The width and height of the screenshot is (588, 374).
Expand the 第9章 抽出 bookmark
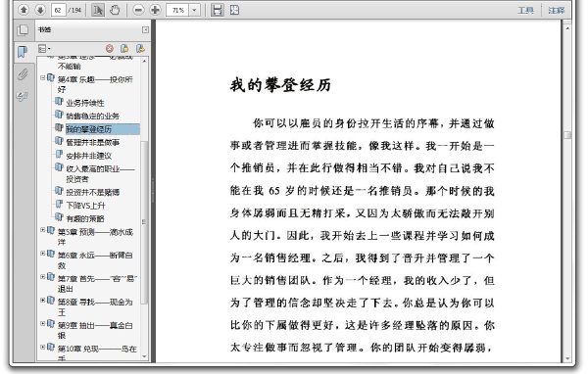coord(43,324)
